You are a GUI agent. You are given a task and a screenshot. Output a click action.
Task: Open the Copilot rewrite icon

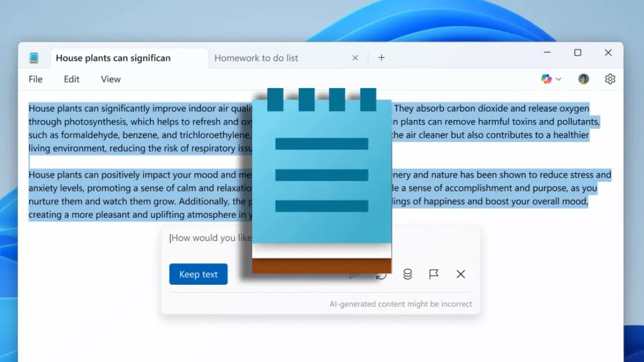click(x=546, y=79)
